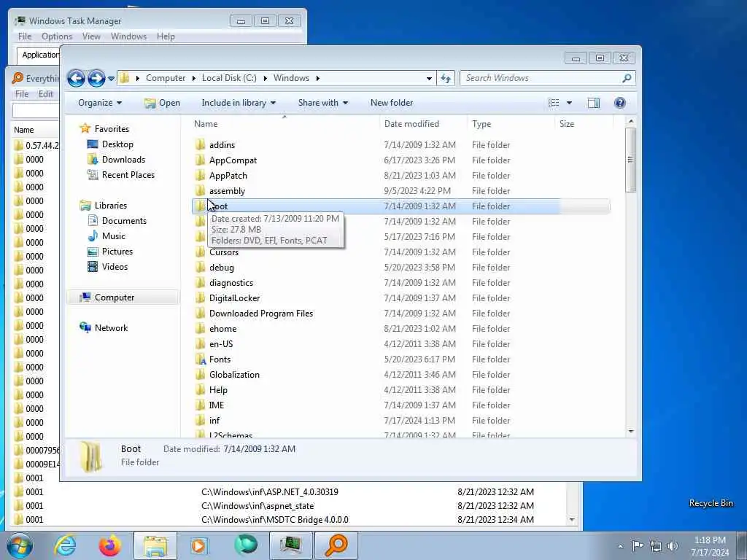Click the Back navigation arrow in Explorer
This screenshot has width=747, height=560.
(76, 78)
